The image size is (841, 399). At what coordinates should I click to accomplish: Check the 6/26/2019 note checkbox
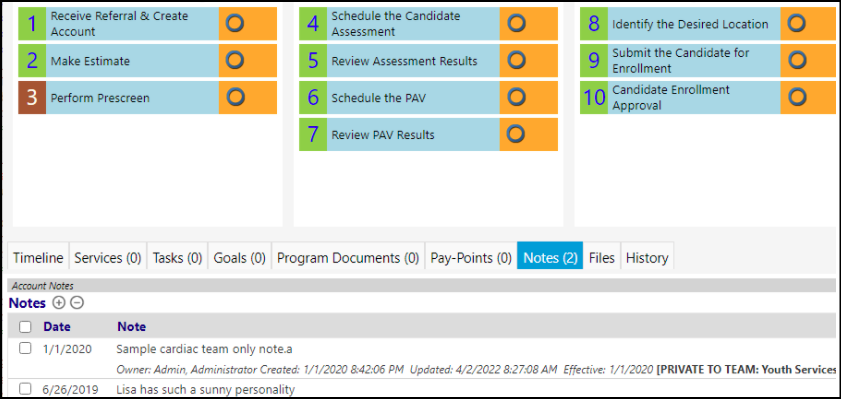(25, 389)
